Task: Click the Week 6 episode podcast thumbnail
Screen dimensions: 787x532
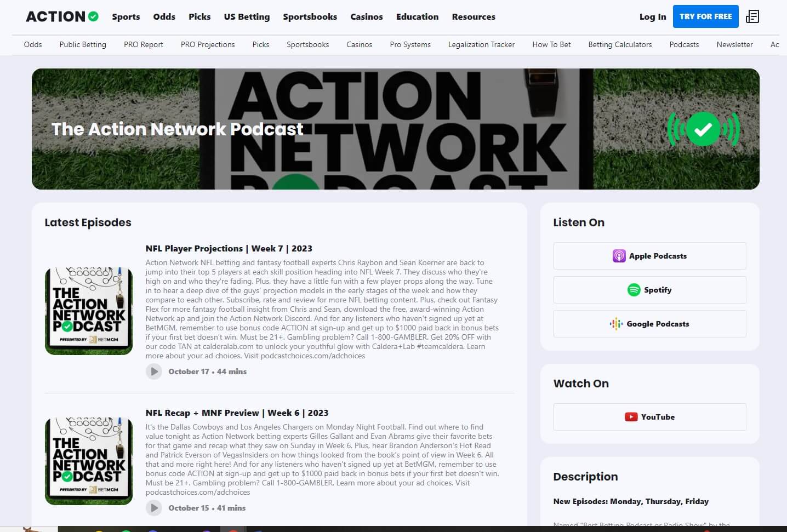Action: 89,461
